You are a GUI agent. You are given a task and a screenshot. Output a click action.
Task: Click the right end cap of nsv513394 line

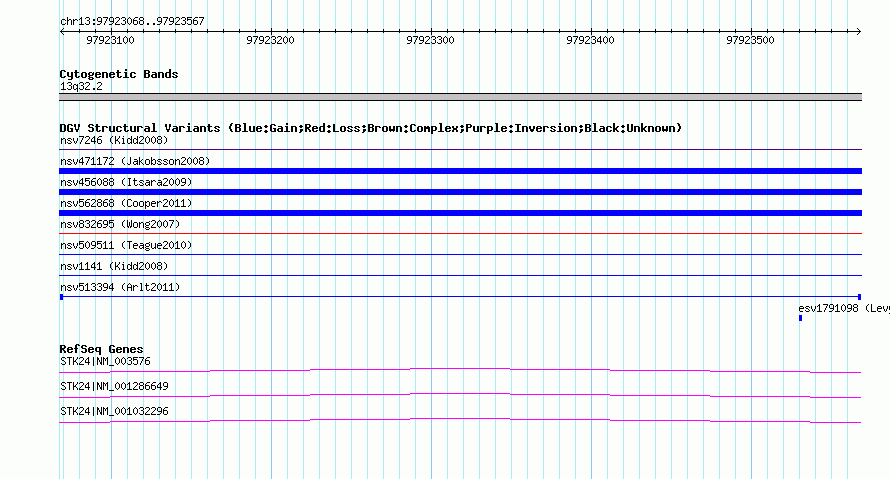(x=859, y=297)
